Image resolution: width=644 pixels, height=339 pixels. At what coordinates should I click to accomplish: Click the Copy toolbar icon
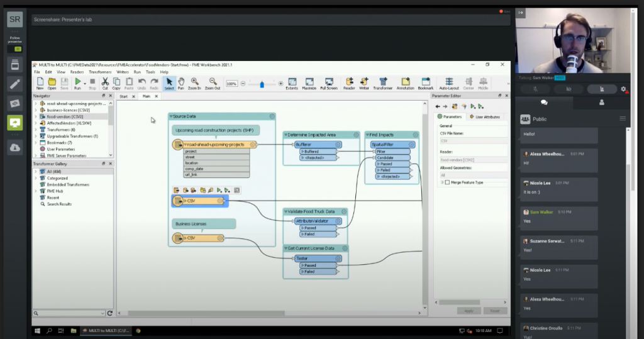[116, 84]
